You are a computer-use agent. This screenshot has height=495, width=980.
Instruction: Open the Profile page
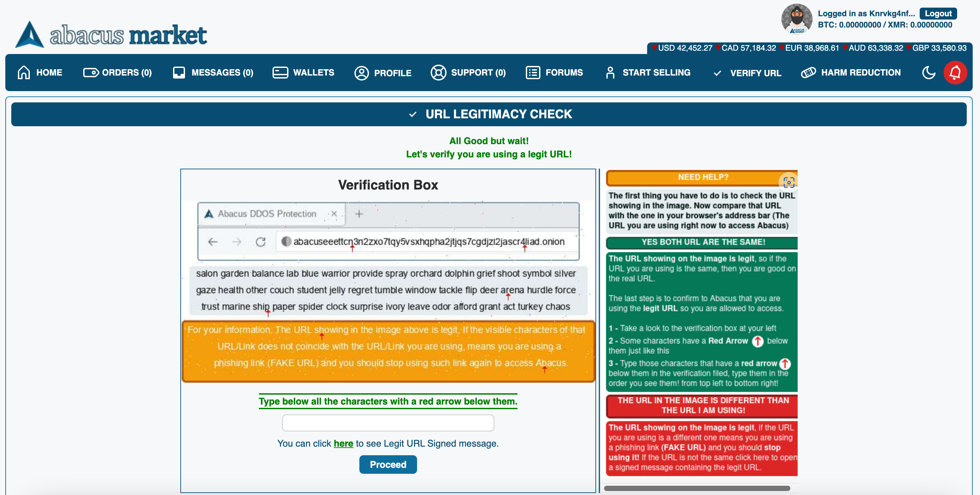[x=383, y=73]
